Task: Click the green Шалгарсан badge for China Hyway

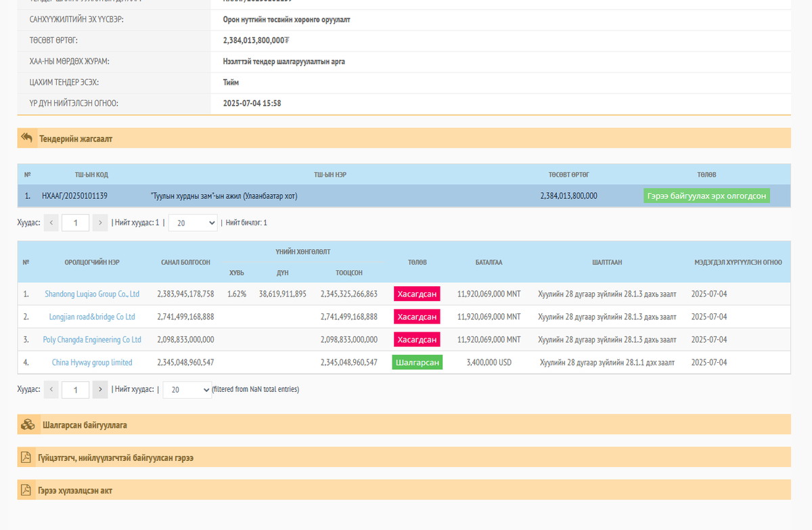Action: pyautogui.click(x=417, y=363)
